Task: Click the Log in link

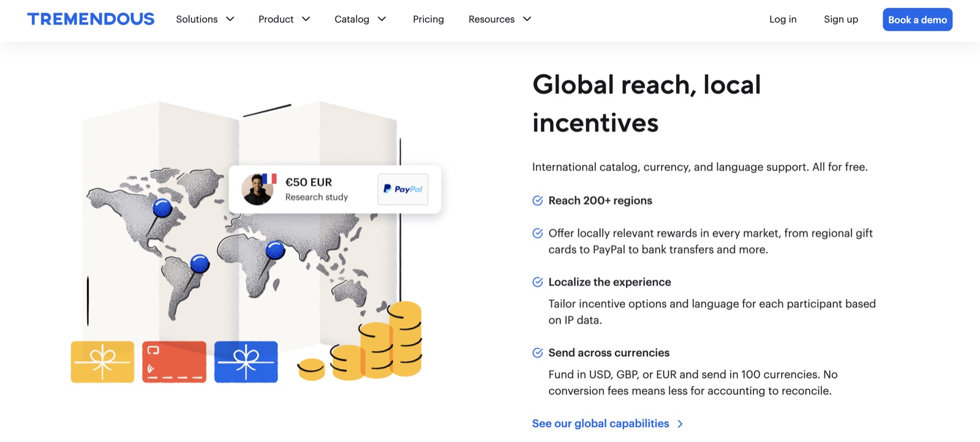Action: pyautogui.click(x=783, y=19)
